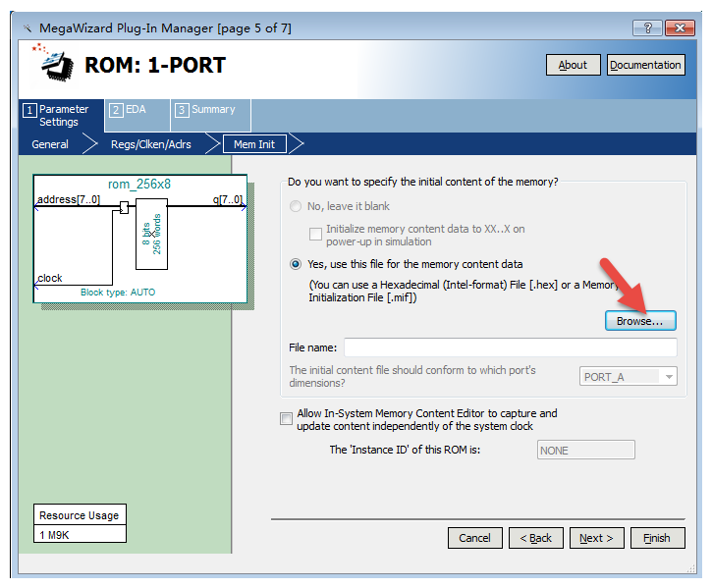Click the rom_256x8 block diagram title
The image size is (712, 588).
click(139, 184)
